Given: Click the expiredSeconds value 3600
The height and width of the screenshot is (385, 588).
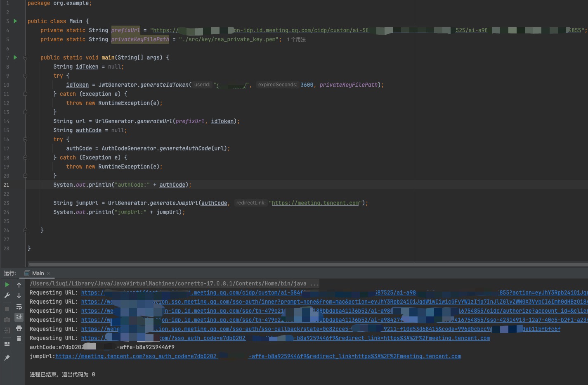Looking at the screenshot, I should click(307, 85).
